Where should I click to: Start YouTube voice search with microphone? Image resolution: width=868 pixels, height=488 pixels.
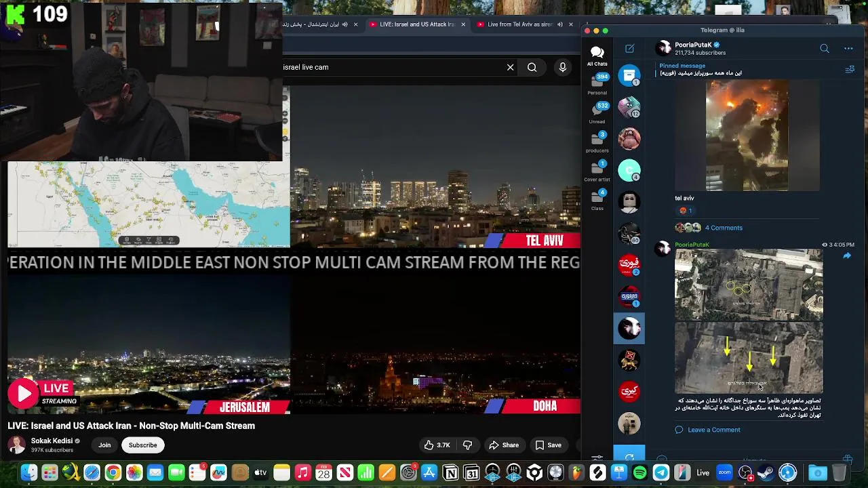pyautogui.click(x=562, y=67)
